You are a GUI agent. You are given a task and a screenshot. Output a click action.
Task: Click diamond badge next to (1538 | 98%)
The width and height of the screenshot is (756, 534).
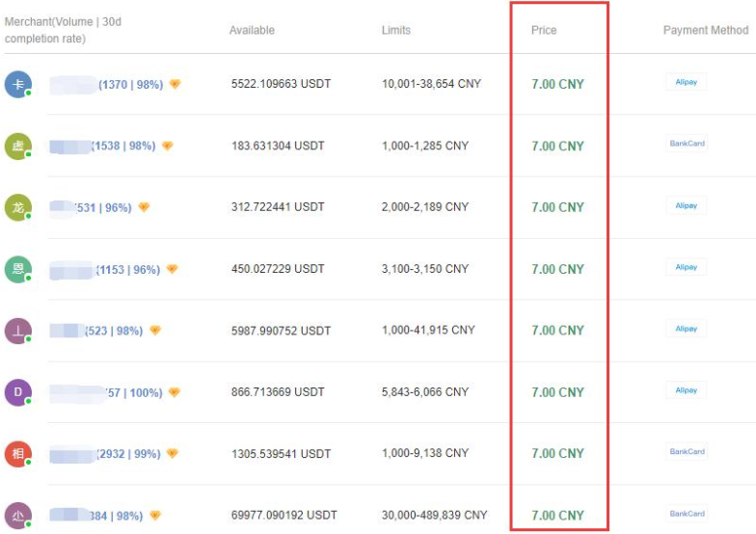(x=168, y=146)
